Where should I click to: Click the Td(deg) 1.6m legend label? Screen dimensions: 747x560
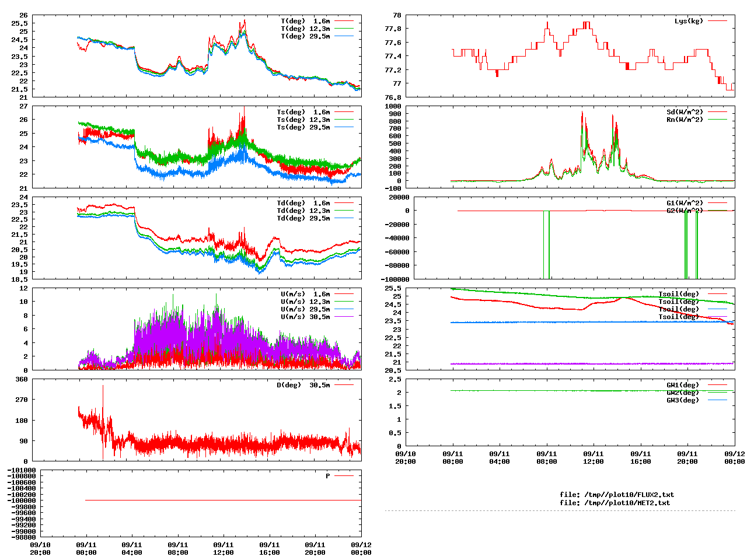pyautogui.click(x=303, y=203)
